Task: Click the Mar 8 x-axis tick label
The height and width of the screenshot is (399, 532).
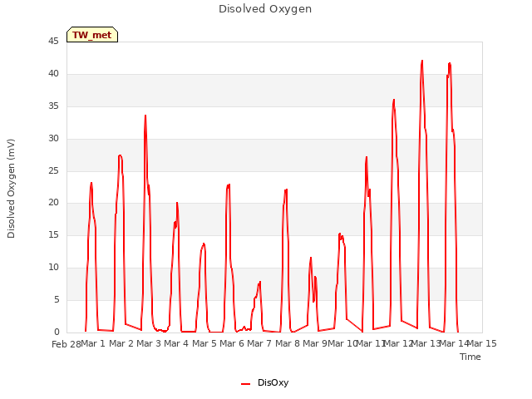Action: coord(288,343)
